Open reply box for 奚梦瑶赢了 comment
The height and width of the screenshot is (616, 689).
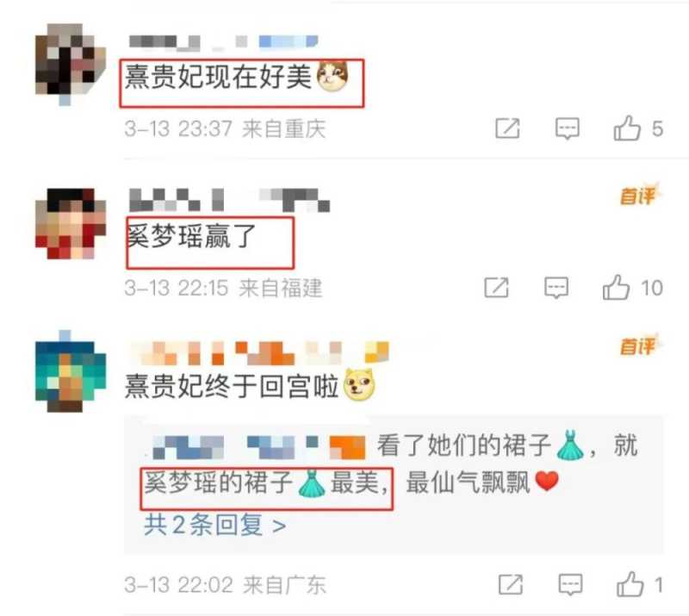tap(556, 288)
